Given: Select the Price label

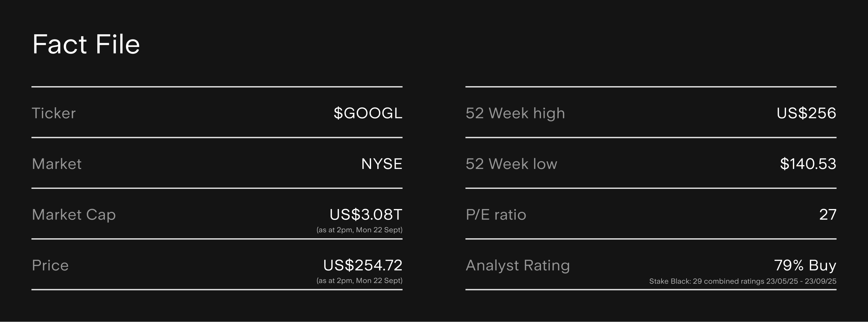Looking at the screenshot, I should pyautogui.click(x=50, y=265).
